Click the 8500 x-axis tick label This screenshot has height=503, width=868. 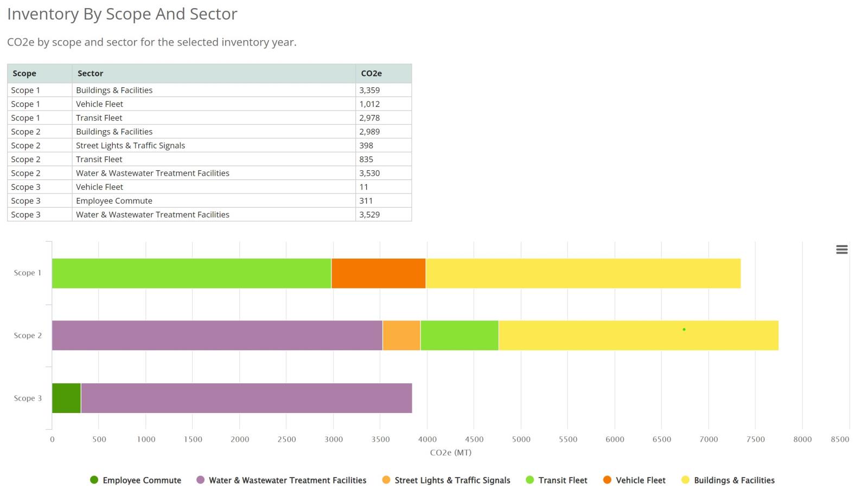point(840,440)
